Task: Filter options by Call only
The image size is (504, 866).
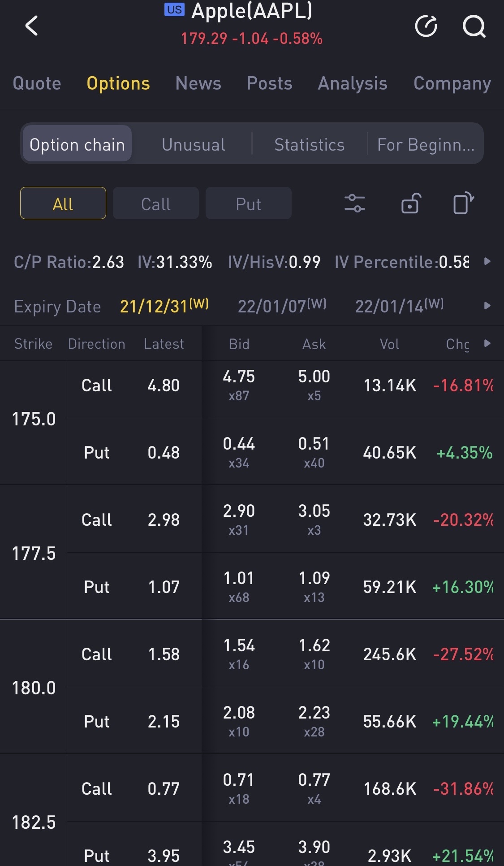Action: pyautogui.click(x=155, y=204)
